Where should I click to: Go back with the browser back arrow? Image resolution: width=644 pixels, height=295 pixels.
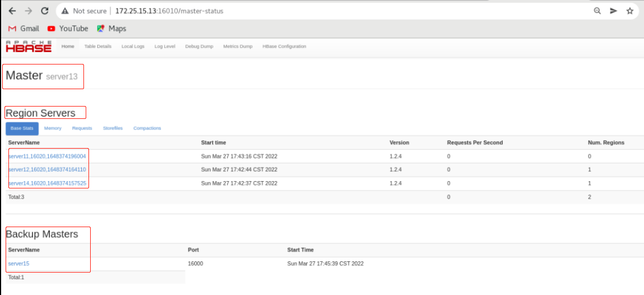(x=12, y=11)
